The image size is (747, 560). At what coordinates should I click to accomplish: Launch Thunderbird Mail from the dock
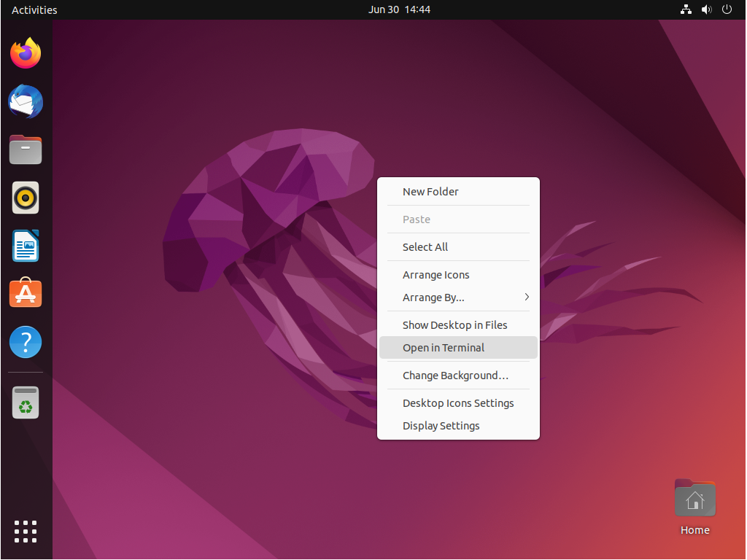(26, 102)
